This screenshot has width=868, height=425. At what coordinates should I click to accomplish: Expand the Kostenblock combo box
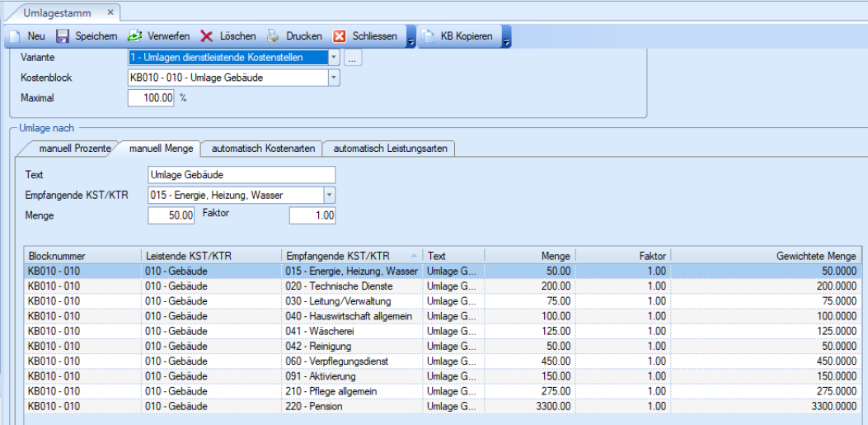[333, 78]
